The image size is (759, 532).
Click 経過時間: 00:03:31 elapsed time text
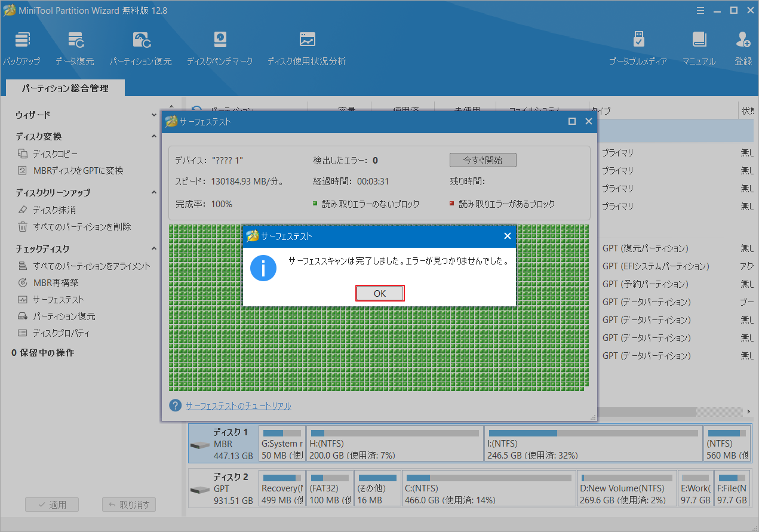coord(351,182)
